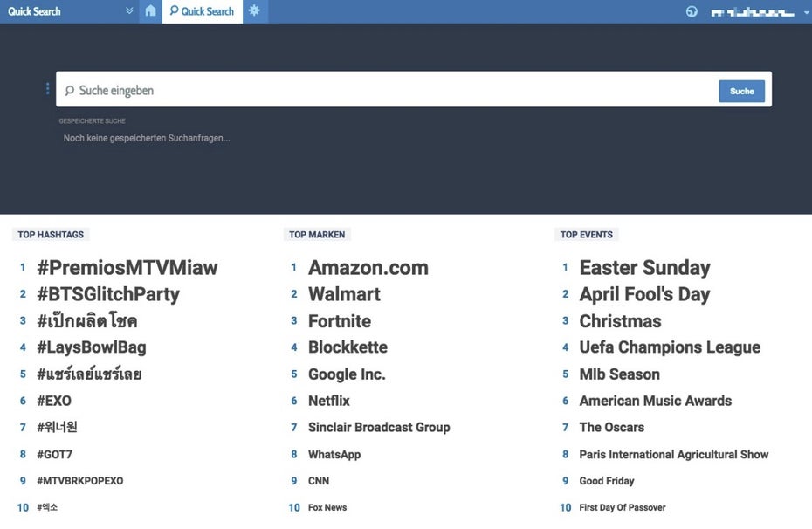The image size is (812, 529).
Task: Select hashtag #GOT7
Action: click(x=54, y=455)
